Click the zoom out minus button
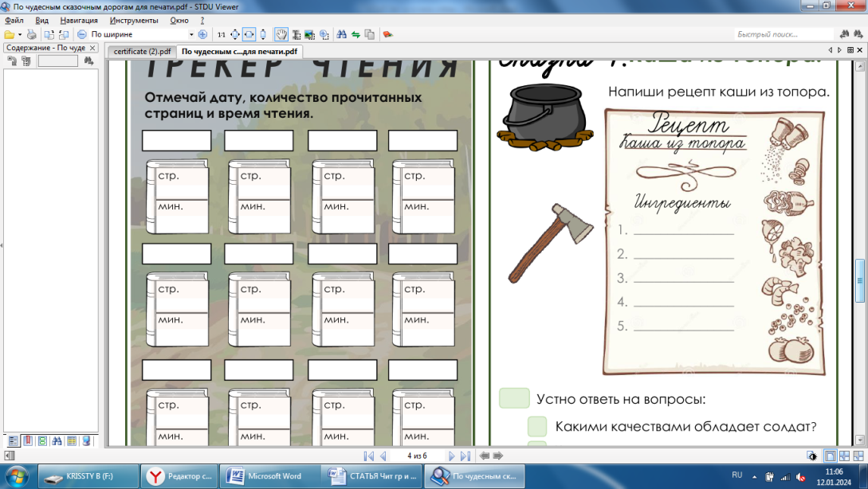868x489 pixels. pyautogui.click(x=82, y=34)
